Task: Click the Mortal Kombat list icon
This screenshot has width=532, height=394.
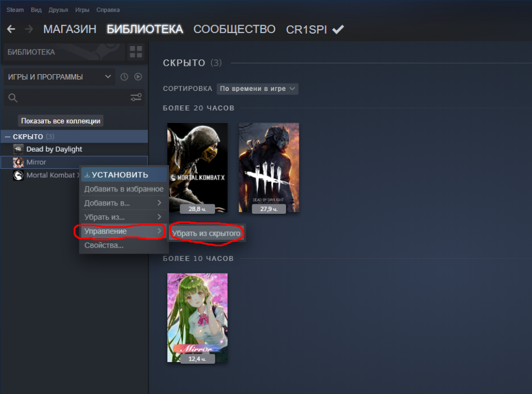Action: coord(19,175)
